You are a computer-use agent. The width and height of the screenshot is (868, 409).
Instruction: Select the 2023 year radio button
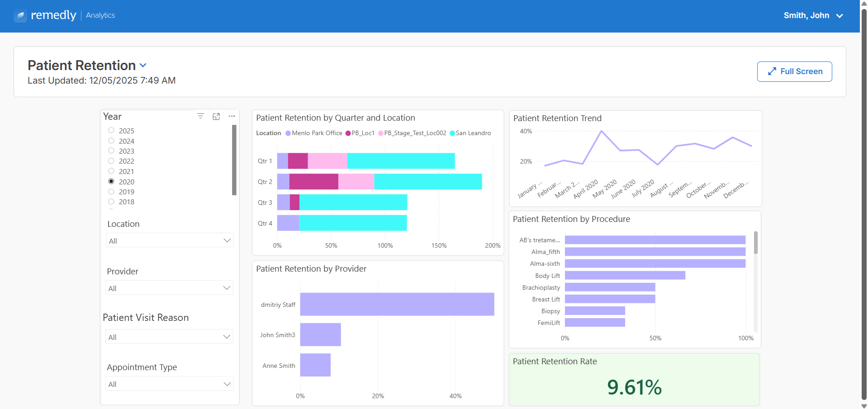click(111, 150)
